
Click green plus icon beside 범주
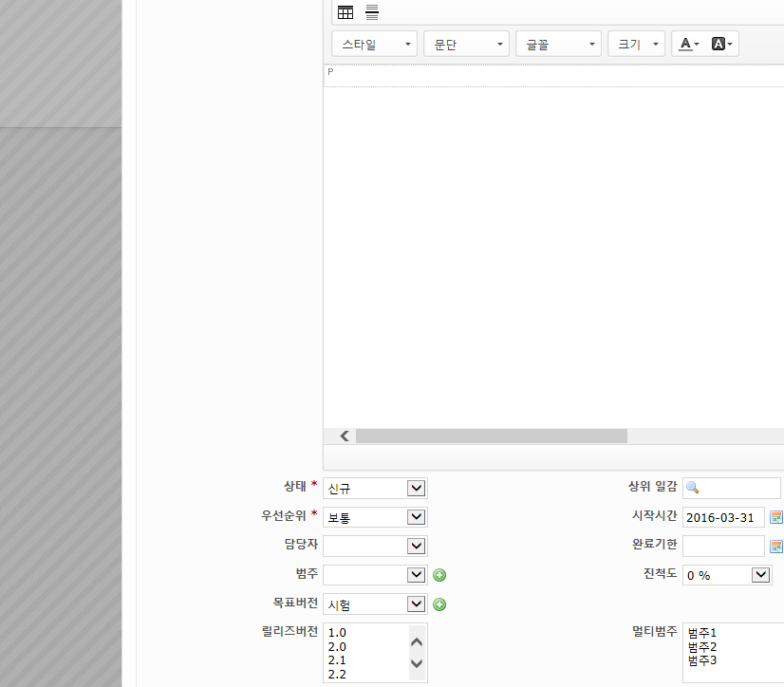pos(439,575)
